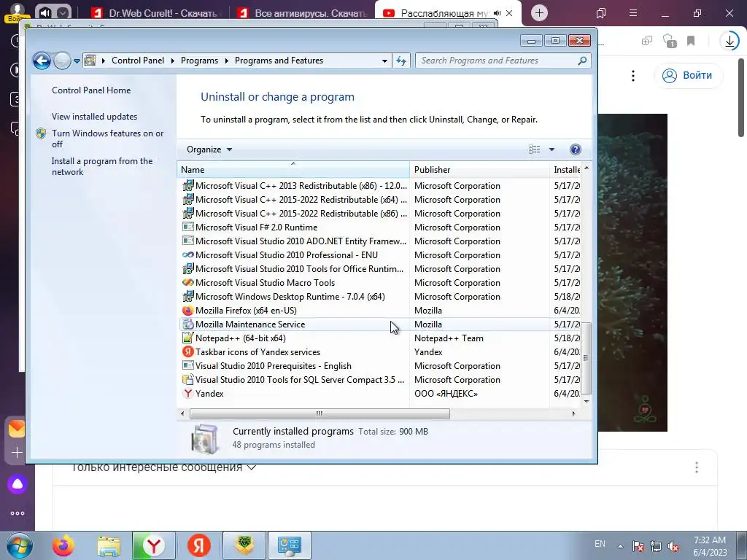Click the search magnifier icon
This screenshot has width=747, height=560.
pyautogui.click(x=582, y=61)
